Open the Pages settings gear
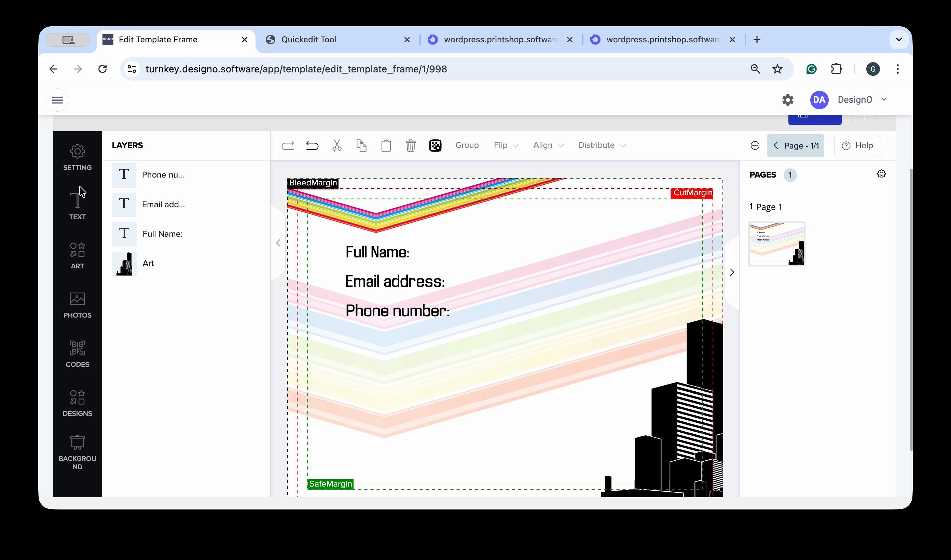 pyautogui.click(x=881, y=174)
